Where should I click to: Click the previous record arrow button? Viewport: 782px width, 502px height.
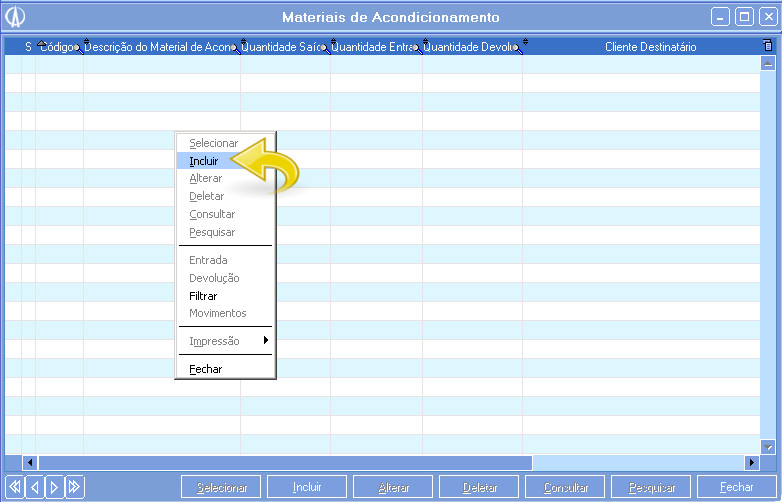click(x=35, y=487)
